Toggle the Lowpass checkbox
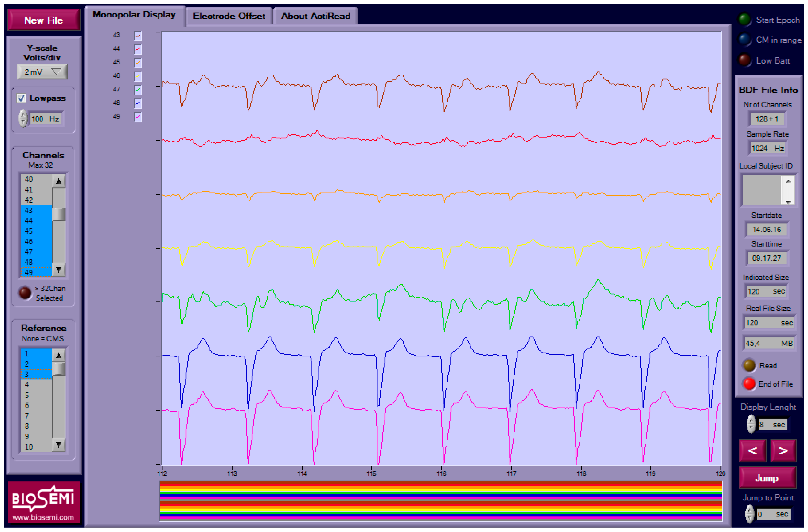Image resolution: width=808 pixels, height=532 pixels. coord(21,98)
